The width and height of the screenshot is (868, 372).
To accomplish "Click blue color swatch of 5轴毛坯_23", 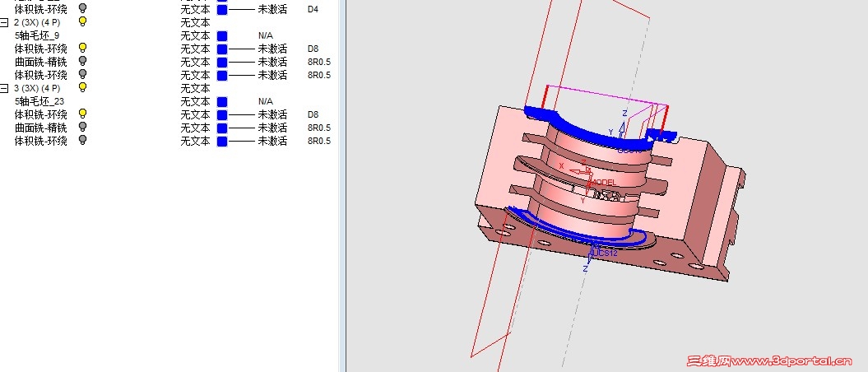I will pyautogui.click(x=222, y=102).
